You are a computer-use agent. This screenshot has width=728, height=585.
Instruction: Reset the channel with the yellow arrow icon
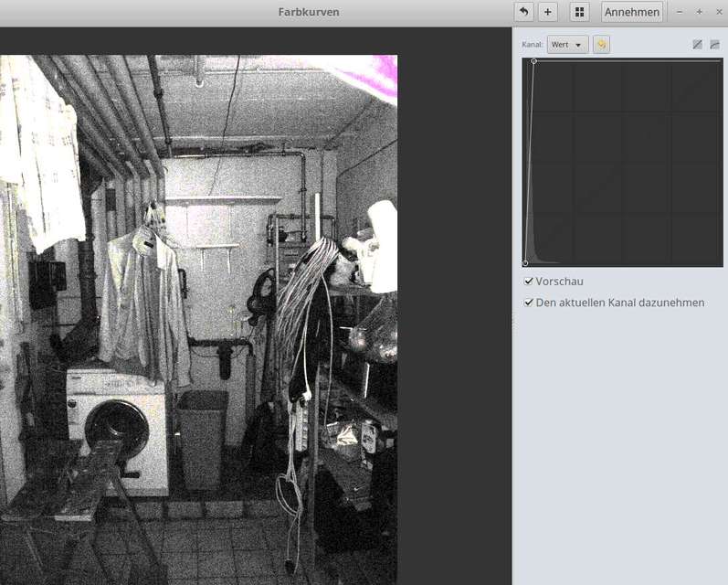pyautogui.click(x=601, y=45)
